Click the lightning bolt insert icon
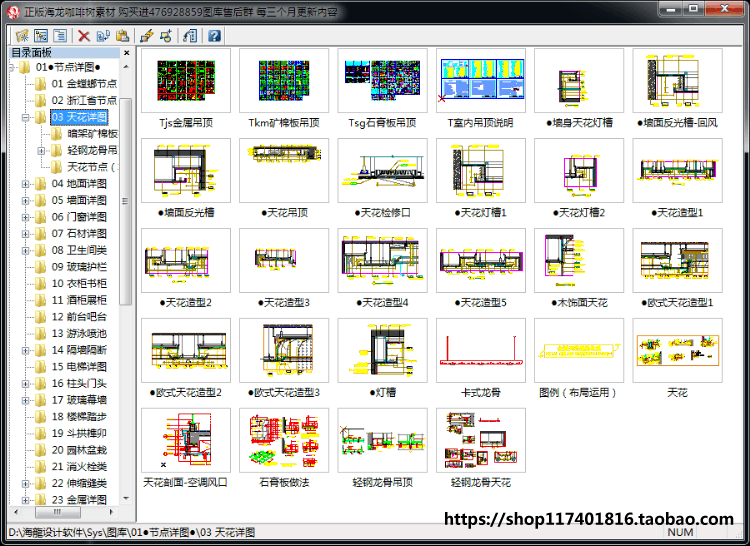 coord(147,35)
